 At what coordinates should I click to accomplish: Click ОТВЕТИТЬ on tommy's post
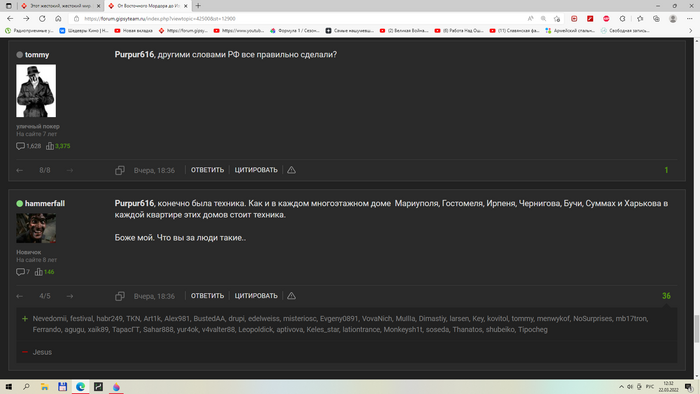click(208, 170)
